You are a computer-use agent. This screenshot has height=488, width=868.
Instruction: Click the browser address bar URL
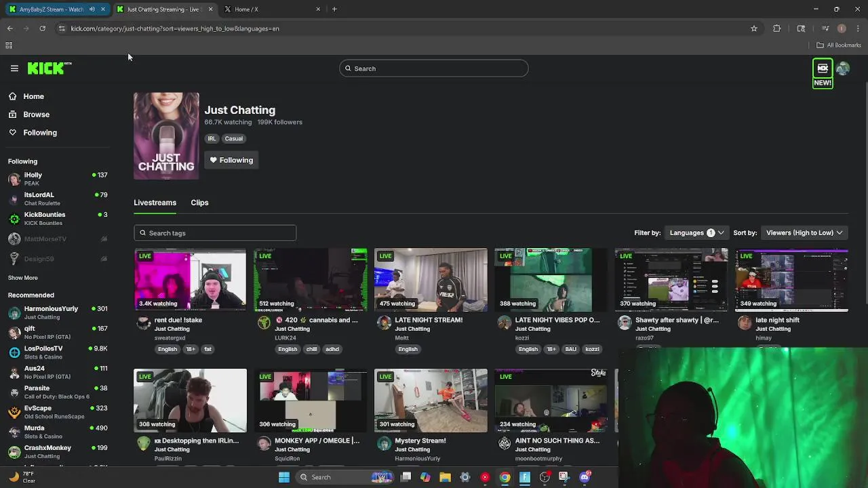175,28
